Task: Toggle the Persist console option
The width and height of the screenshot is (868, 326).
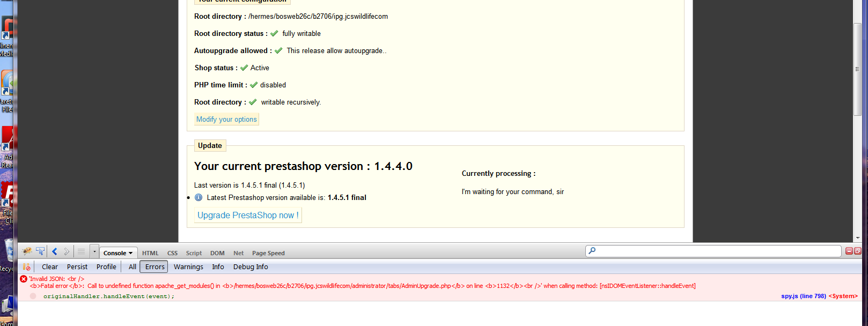Action: click(x=77, y=266)
